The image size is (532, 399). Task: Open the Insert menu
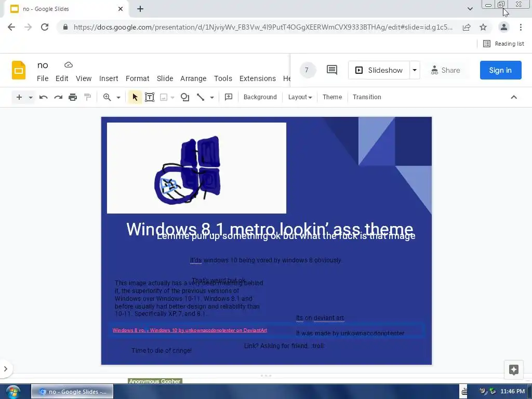click(x=109, y=78)
